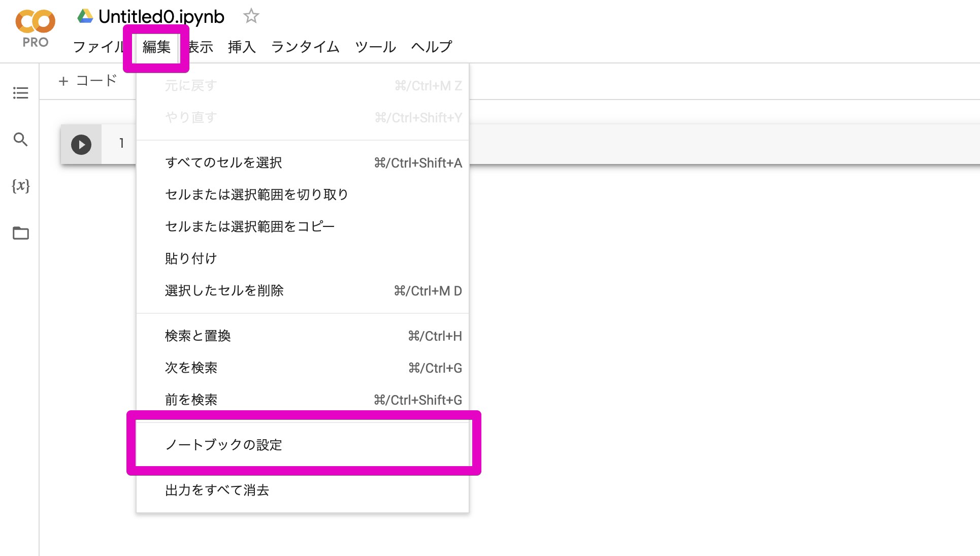Star the Untitled0.ipynb notebook
This screenshot has height=556, width=980.
click(x=251, y=16)
